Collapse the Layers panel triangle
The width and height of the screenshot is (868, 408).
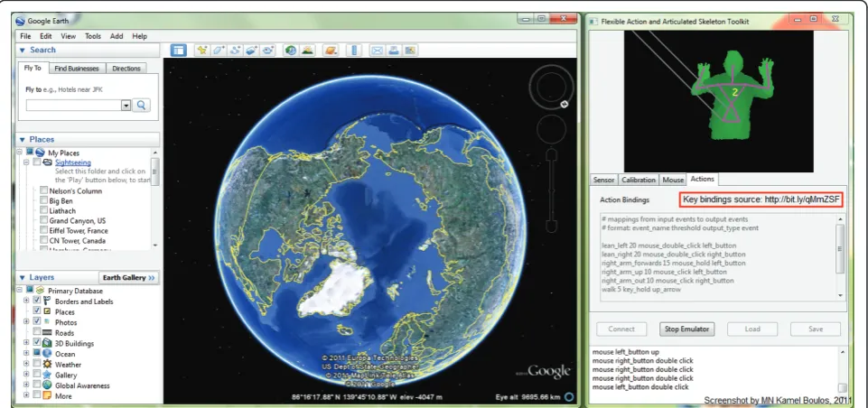point(23,277)
